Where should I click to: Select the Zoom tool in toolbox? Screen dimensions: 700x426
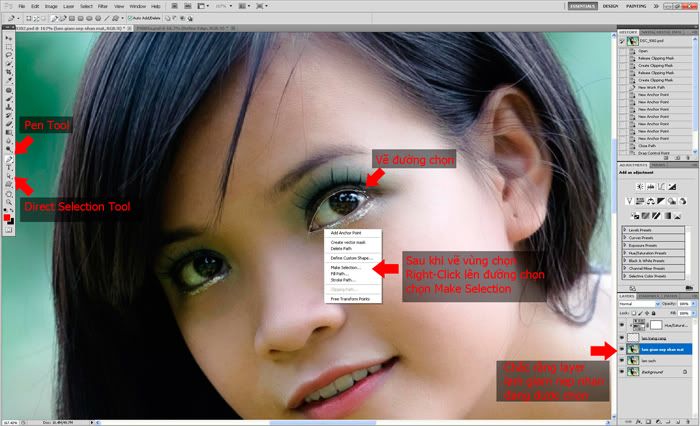pyautogui.click(x=8, y=202)
